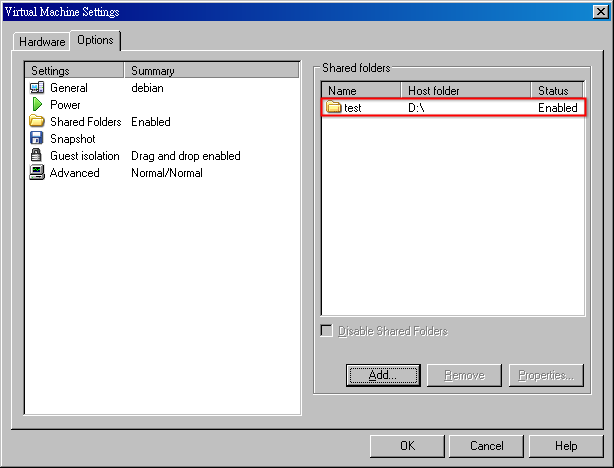Open Help for this dialog

[x=566, y=446]
